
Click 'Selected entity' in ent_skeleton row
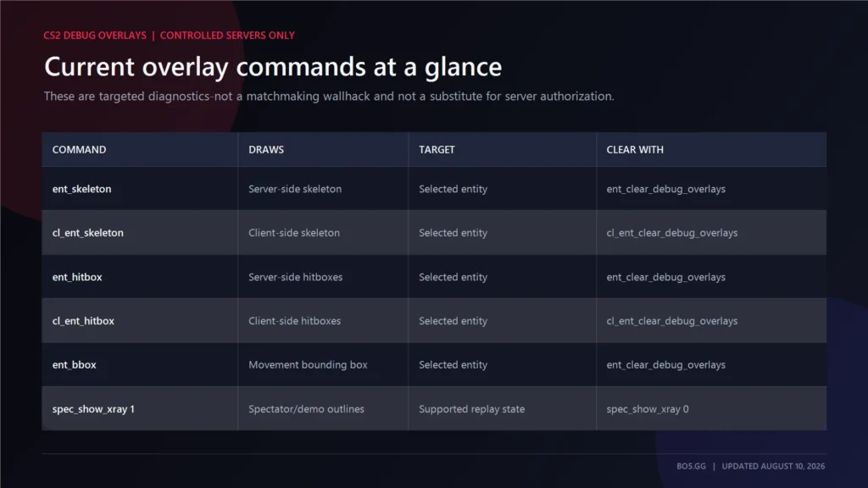pos(453,189)
